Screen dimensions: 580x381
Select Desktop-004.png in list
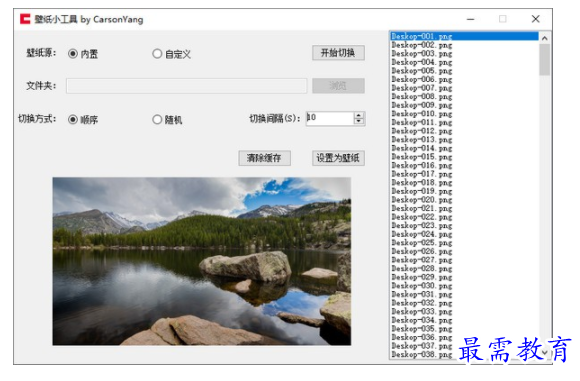click(422, 62)
